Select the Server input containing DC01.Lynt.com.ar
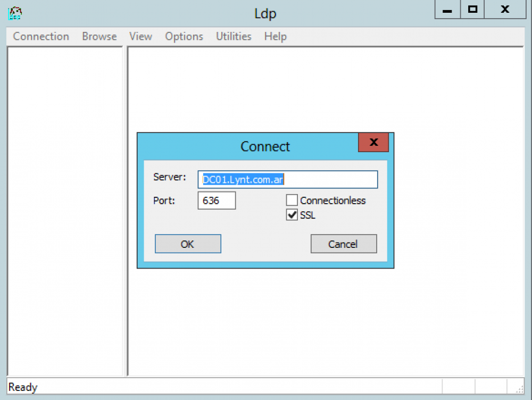This screenshot has height=400, width=532. pos(287,179)
